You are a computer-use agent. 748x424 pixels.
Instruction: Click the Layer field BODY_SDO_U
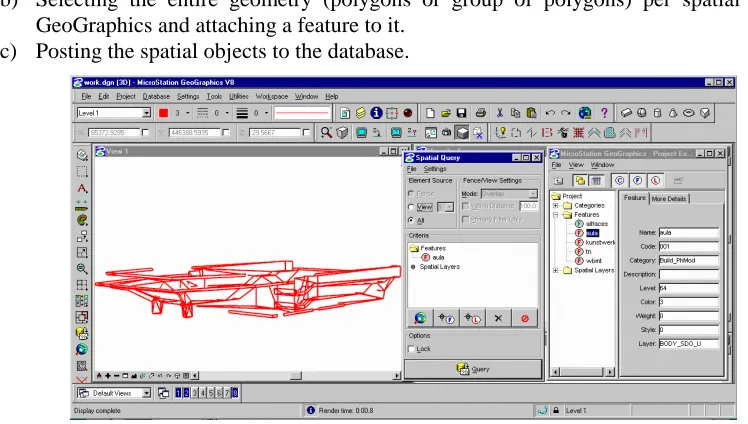coord(688,343)
